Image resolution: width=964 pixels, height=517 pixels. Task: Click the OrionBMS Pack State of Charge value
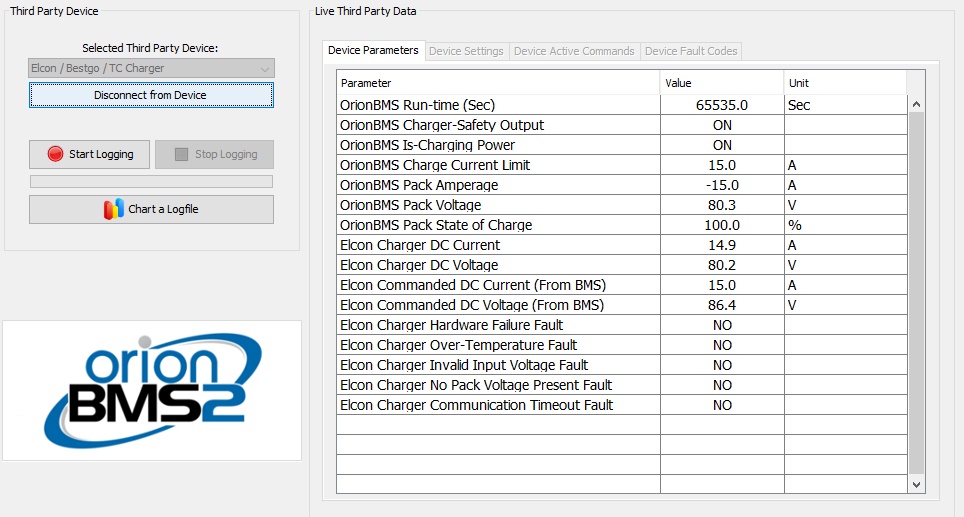click(x=721, y=225)
